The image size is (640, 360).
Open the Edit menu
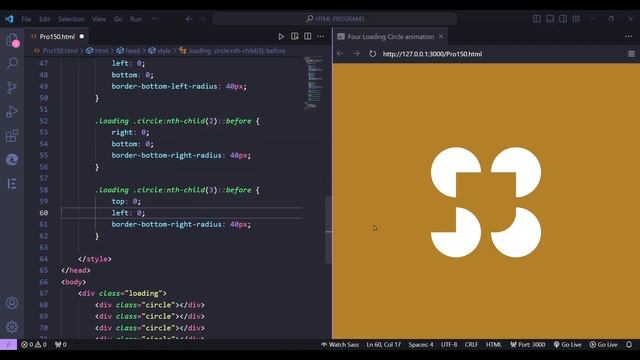[44, 19]
